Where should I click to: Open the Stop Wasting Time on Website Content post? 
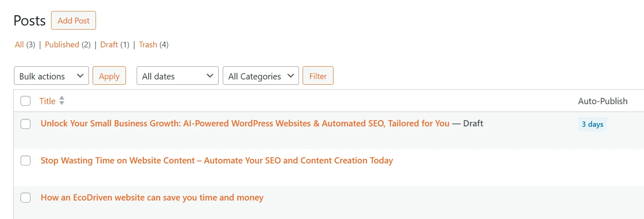(x=217, y=161)
